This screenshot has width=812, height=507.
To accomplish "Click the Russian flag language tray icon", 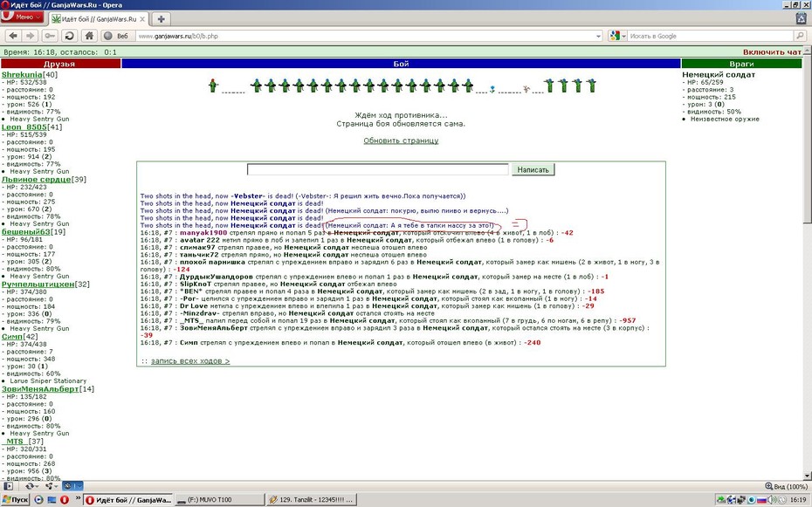I will point(763,500).
